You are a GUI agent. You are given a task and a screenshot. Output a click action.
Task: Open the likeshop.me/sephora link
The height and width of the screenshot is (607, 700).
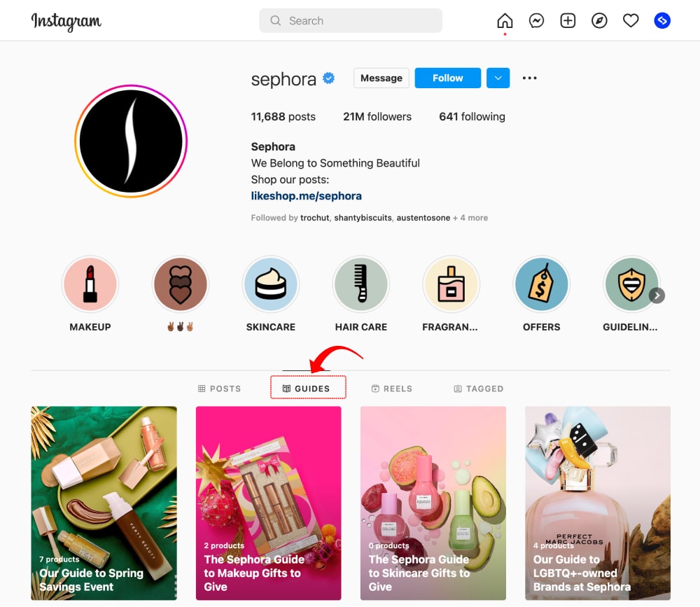point(307,196)
